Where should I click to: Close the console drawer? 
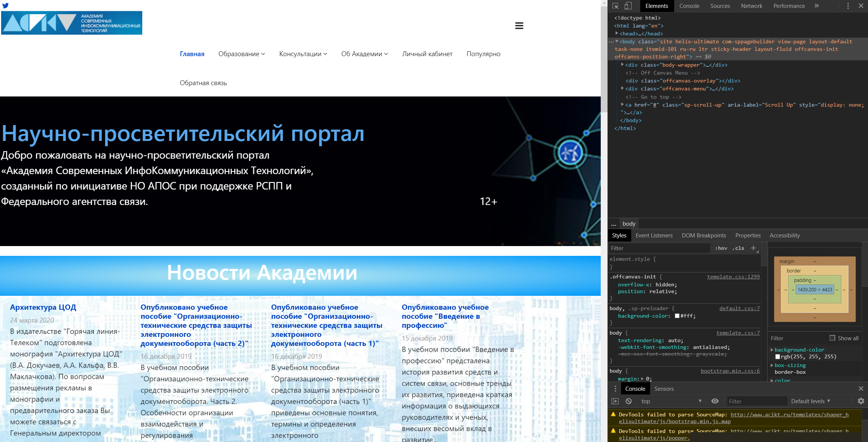[861, 388]
